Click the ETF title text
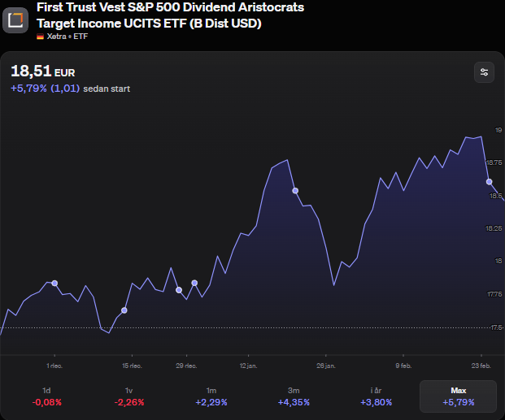 (171, 15)
